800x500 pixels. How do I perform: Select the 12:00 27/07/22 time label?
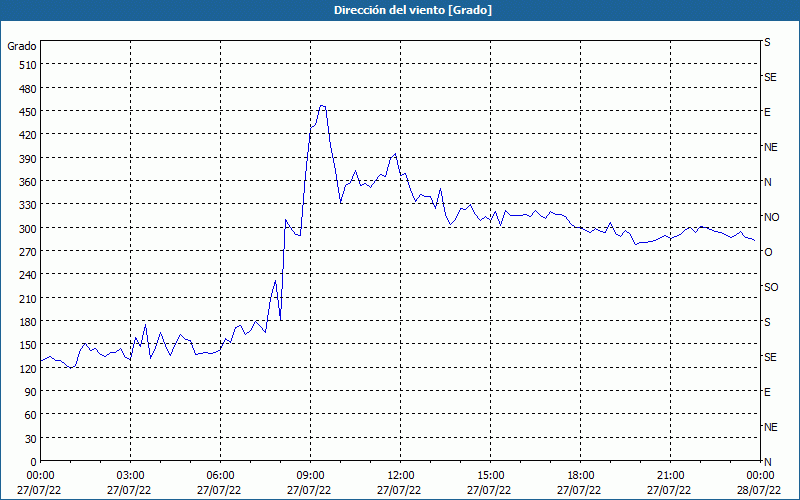401,483
